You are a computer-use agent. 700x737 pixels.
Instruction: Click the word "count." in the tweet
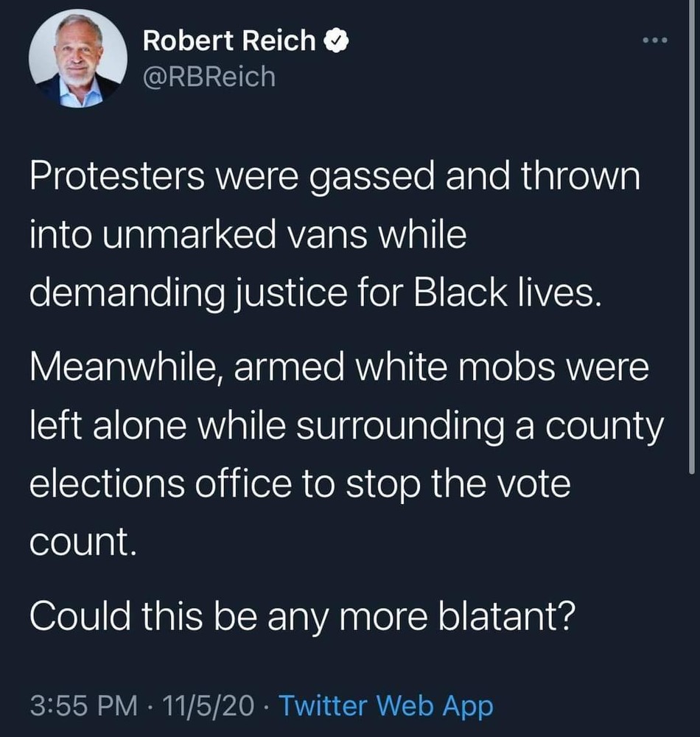(x=83, y=540)
